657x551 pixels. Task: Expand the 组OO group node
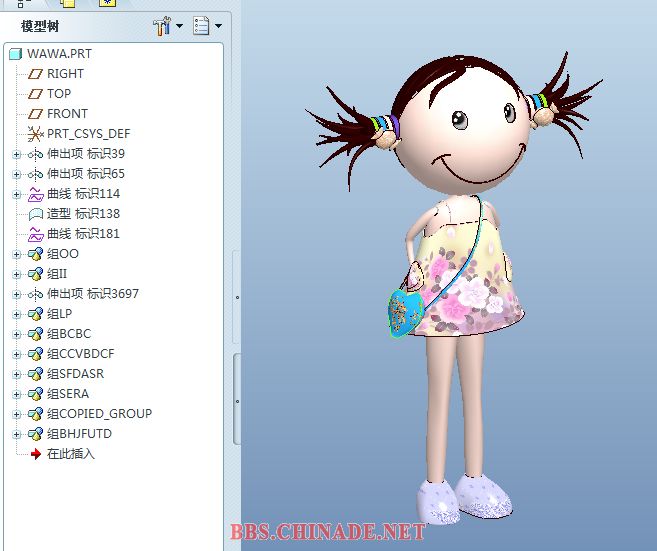pyautogui.click(x=16, y=254)
